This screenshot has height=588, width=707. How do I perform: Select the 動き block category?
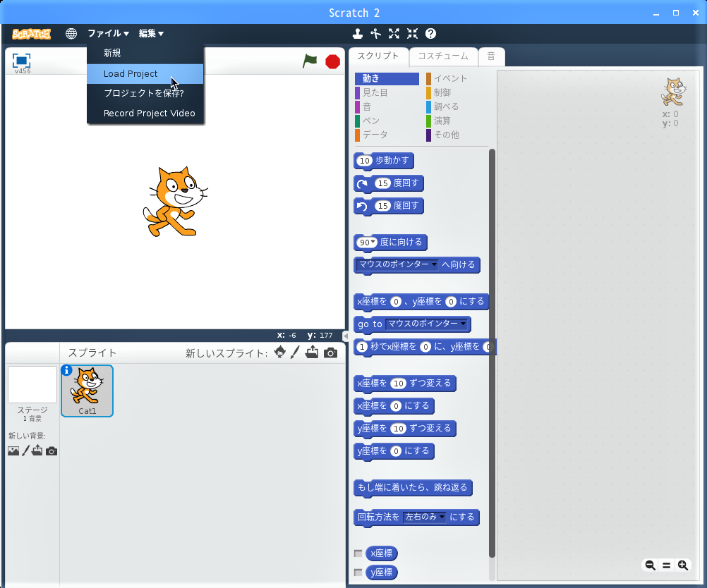click(x=387, y=78)
